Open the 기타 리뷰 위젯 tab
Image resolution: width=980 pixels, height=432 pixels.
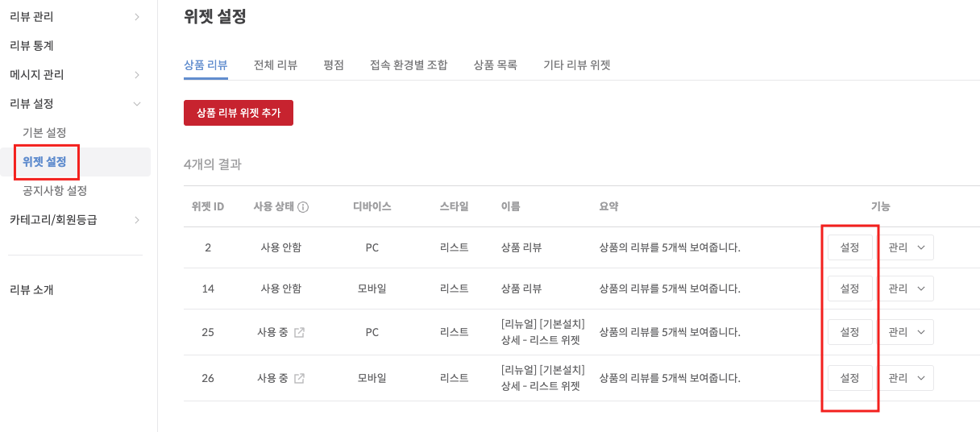(577, 65)
